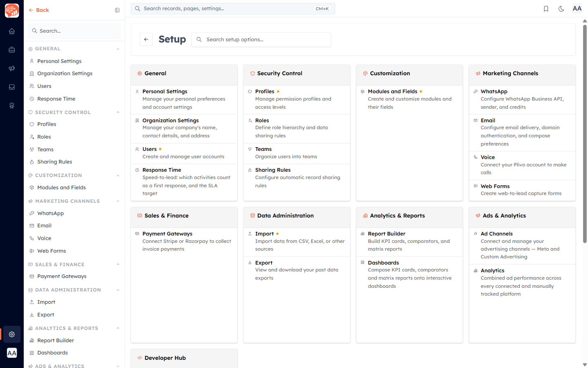This screenshot has width=588, height=368.
Task: Open Ad Channels card in Ads & Analytics
Action: click(x=522, y=245)
